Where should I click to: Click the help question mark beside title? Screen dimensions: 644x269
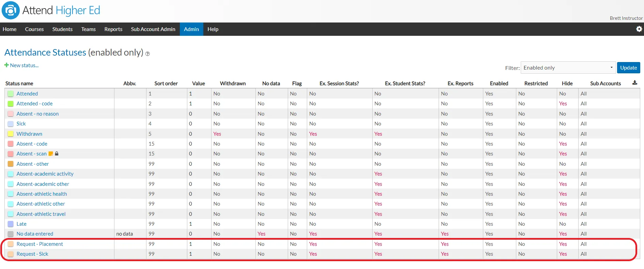(147, 54)
